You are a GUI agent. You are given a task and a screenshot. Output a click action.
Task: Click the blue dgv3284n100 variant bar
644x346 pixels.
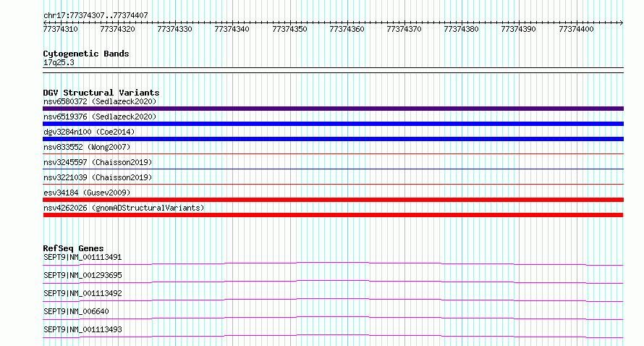(x=333, y=139)
